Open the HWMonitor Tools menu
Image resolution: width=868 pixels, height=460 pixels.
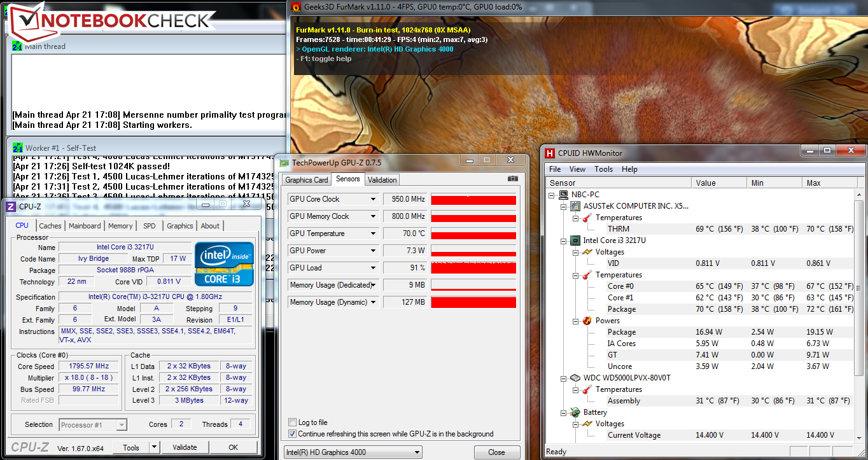tap(603, 169)
